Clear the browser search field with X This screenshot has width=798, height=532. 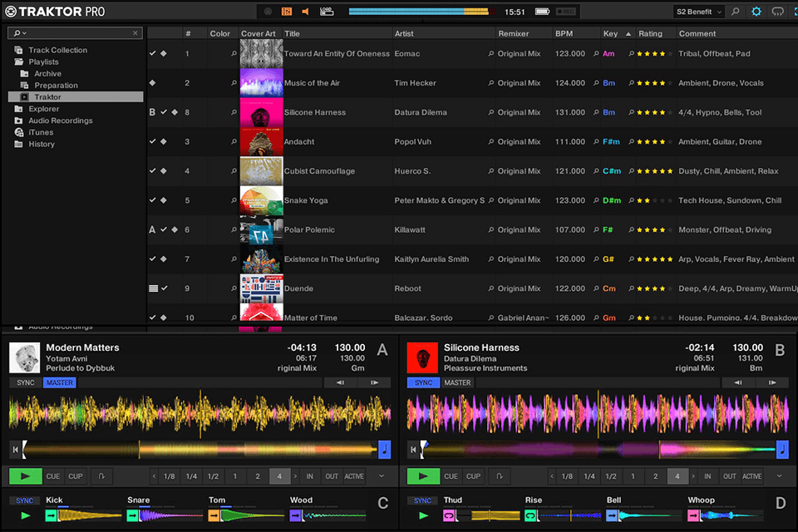pos(135,33)
